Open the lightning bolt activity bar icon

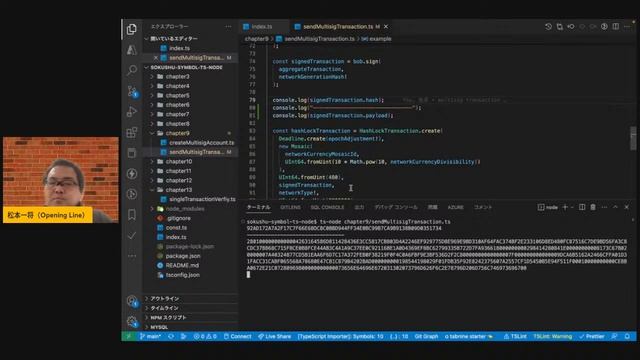coord(131,173)
